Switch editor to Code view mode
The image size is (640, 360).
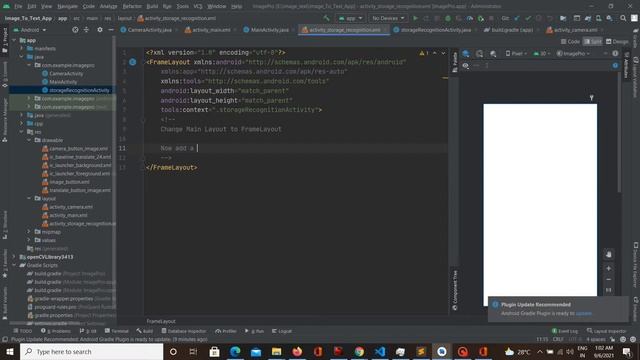[570, 42]
